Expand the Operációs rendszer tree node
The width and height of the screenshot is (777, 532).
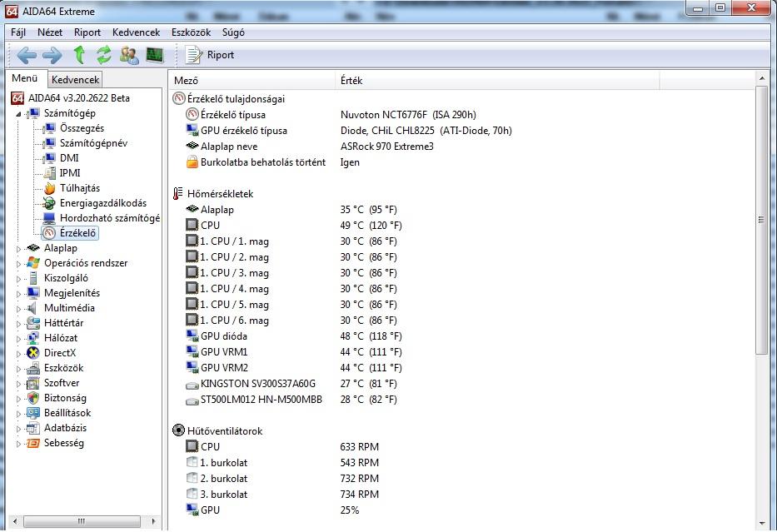coord(18,264)
